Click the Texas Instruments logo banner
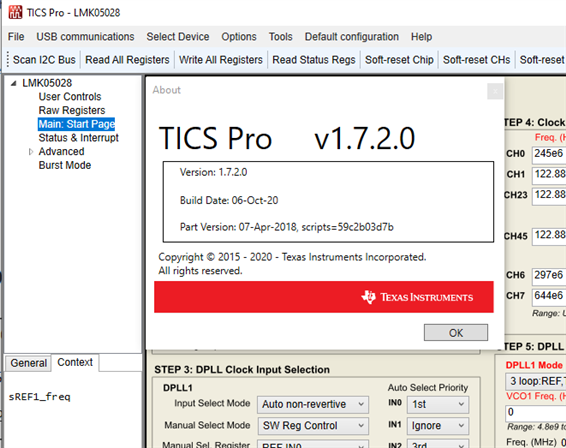 coord(324,297)
